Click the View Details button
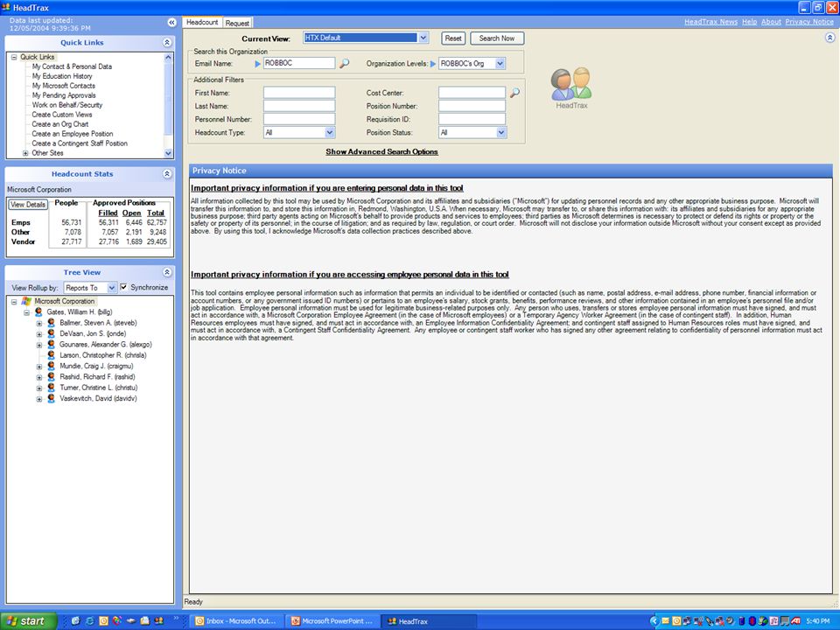Screen dimensions: 840x630 [28, 205]
